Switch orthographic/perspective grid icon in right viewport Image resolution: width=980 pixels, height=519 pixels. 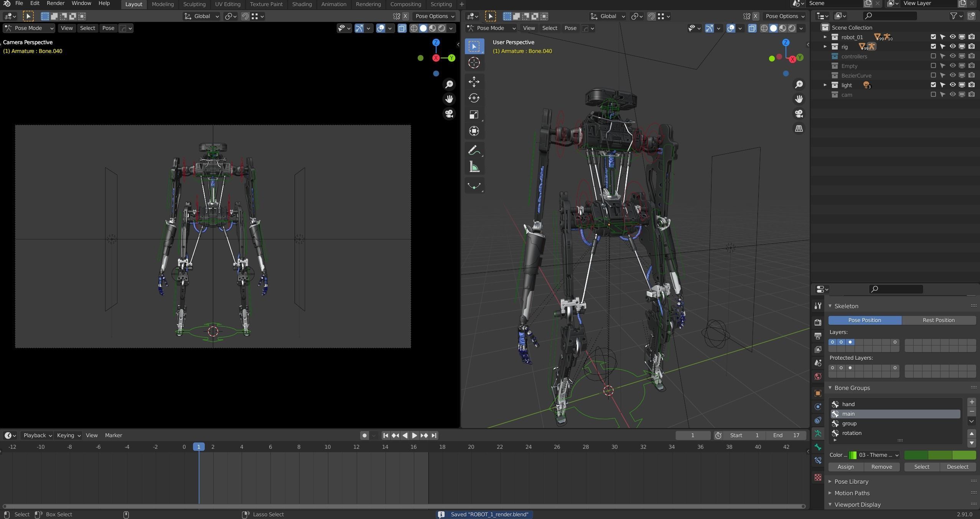[x=799, y=129]
